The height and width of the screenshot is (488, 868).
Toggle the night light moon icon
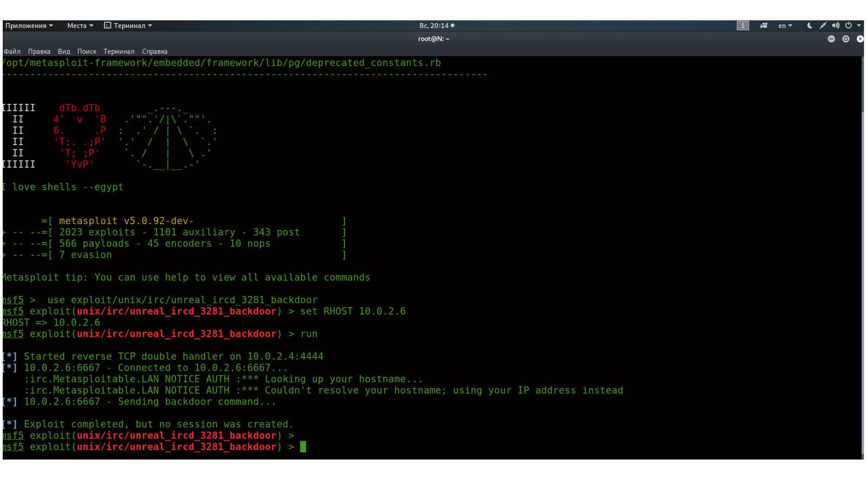[x=810, y=25]
